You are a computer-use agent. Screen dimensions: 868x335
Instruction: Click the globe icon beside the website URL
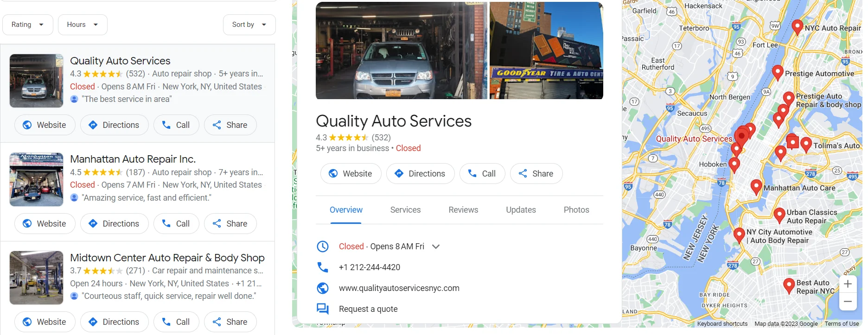coord(323,288)
